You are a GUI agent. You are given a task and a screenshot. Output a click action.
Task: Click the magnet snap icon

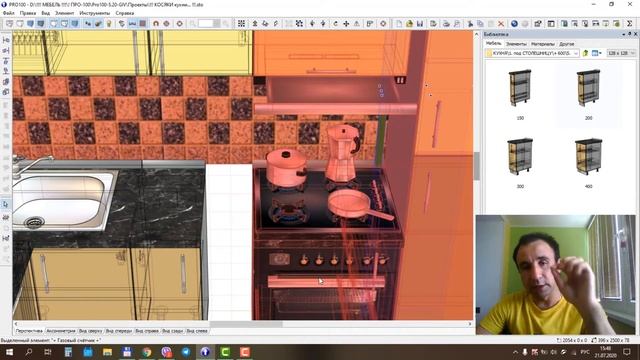click(156, 24)
